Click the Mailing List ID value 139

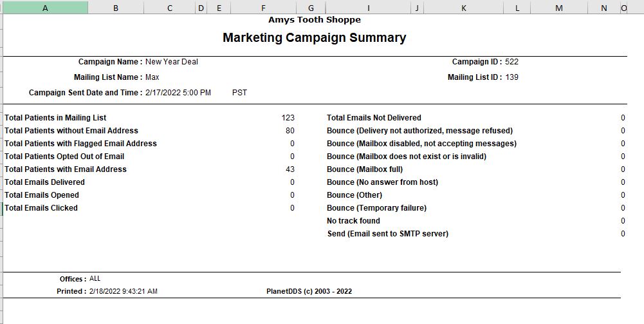coord(511,77)
